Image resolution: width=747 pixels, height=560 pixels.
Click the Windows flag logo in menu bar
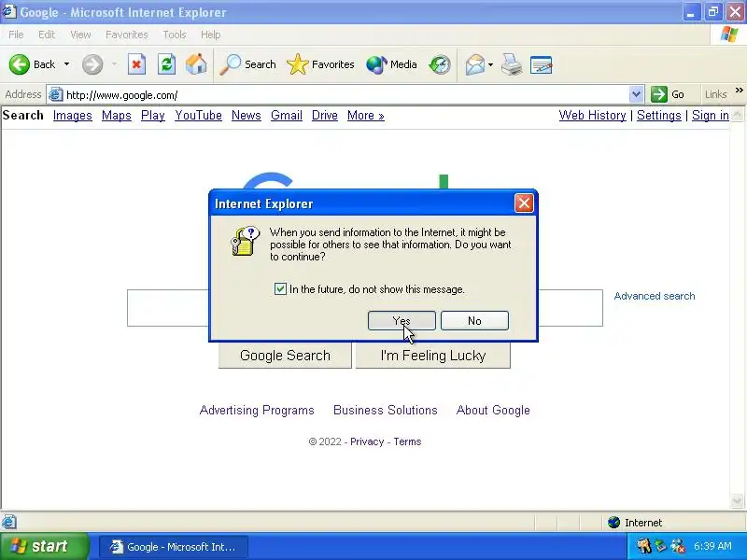pyautogui.click(x=729, y=35)
